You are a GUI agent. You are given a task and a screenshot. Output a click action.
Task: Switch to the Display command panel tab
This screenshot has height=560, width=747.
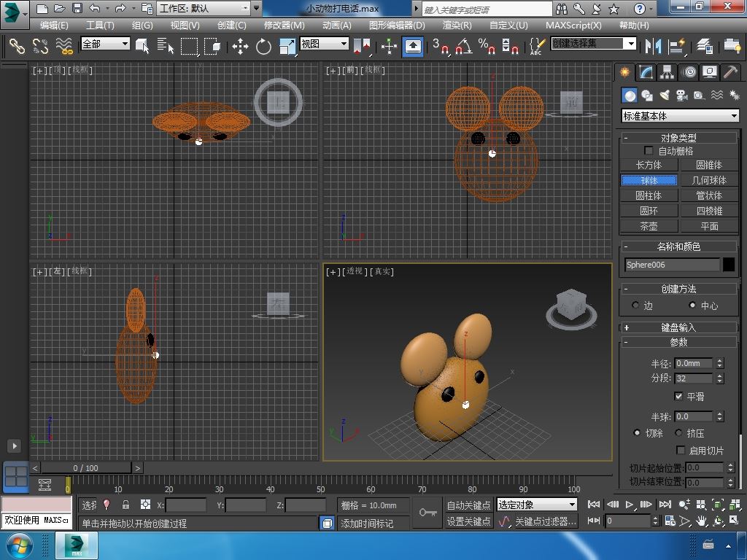[710, 72]
